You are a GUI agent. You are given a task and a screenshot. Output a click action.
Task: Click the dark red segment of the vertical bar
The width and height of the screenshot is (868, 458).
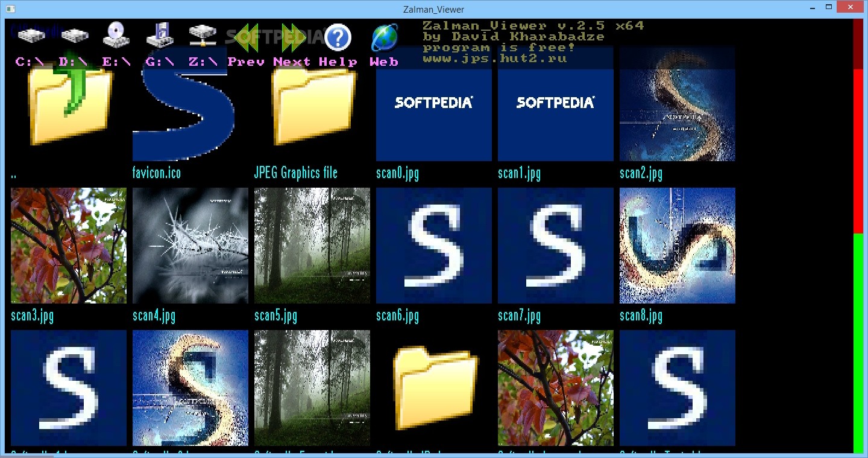coord(858,44)
